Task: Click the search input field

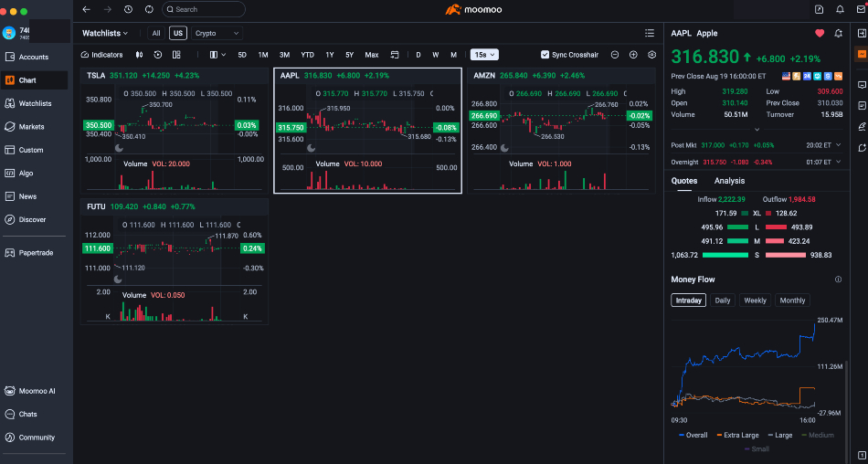Action: 204,9
